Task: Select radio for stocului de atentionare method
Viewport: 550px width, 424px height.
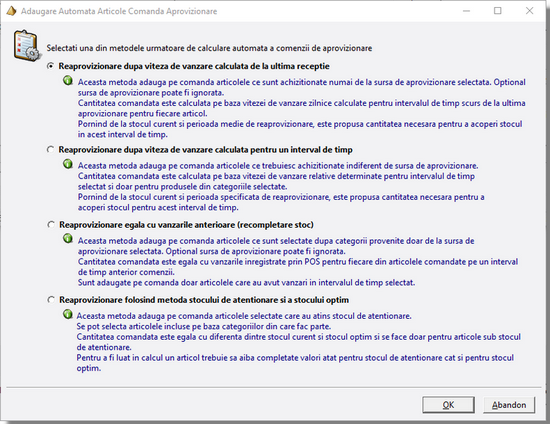Action: [51, 300]
